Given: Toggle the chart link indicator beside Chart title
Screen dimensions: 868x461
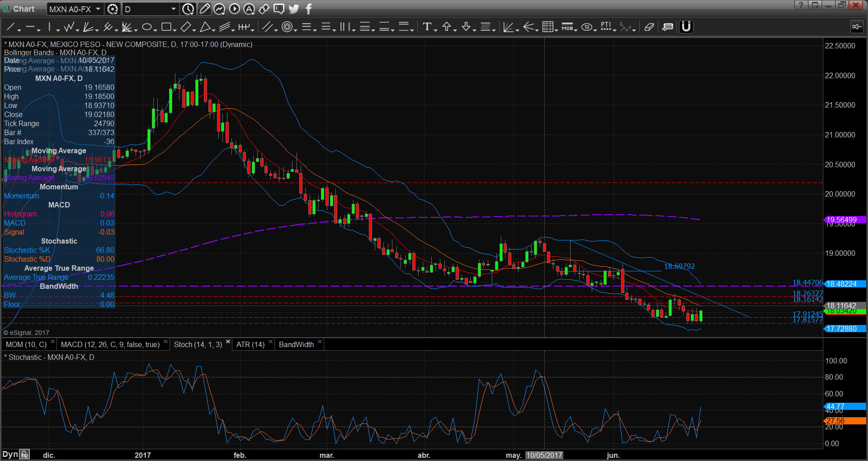Looking at the screenshot, I should pos(7,9).
